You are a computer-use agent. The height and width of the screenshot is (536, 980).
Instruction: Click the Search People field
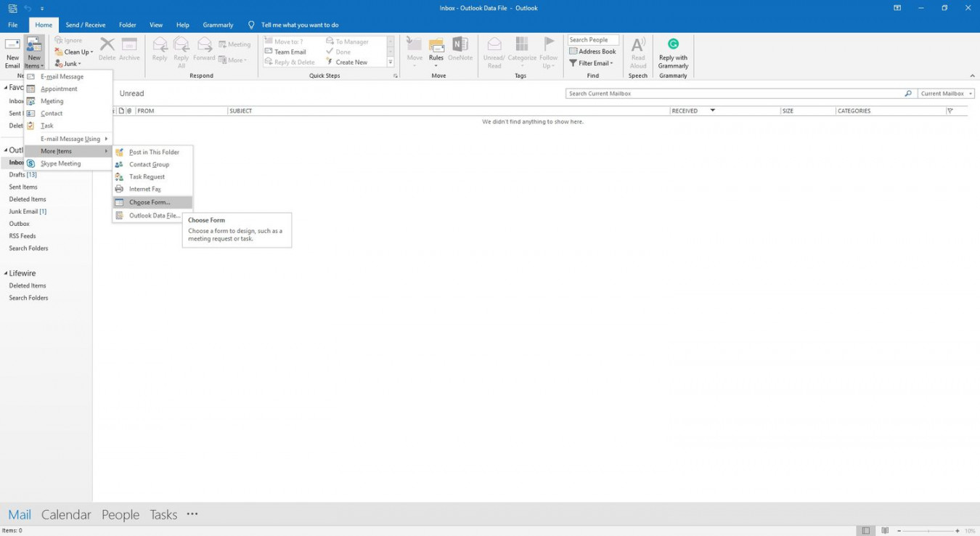(593, 40)
